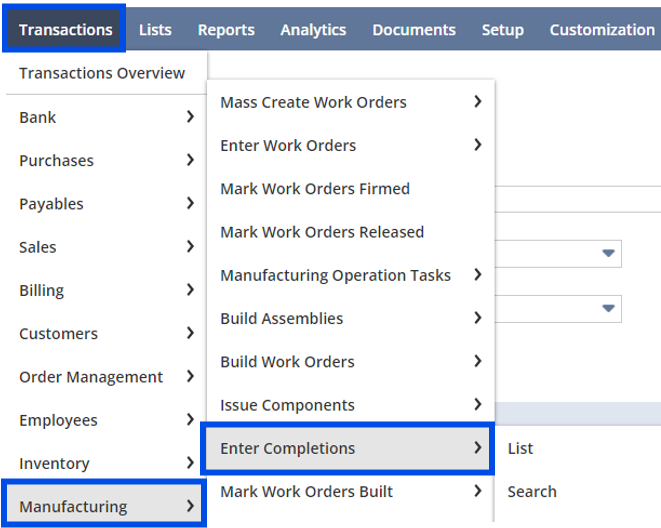Screen dimensions: 661x528
Task: Open Search under Enter Completions
Action: 532,492
